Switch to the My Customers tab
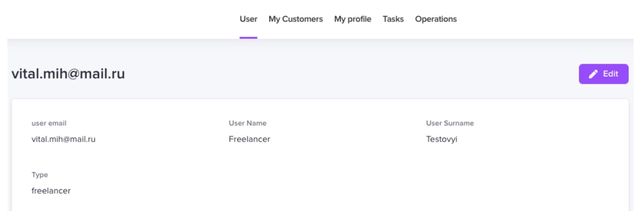 point(295,19)
